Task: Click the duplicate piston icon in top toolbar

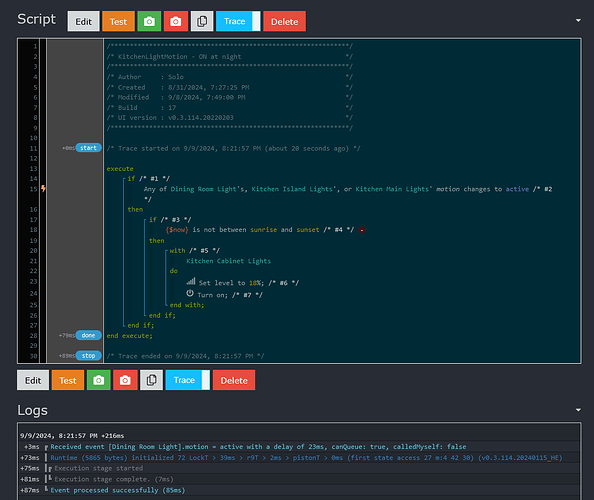Action: pyautogui.click(x=202, y=21)
